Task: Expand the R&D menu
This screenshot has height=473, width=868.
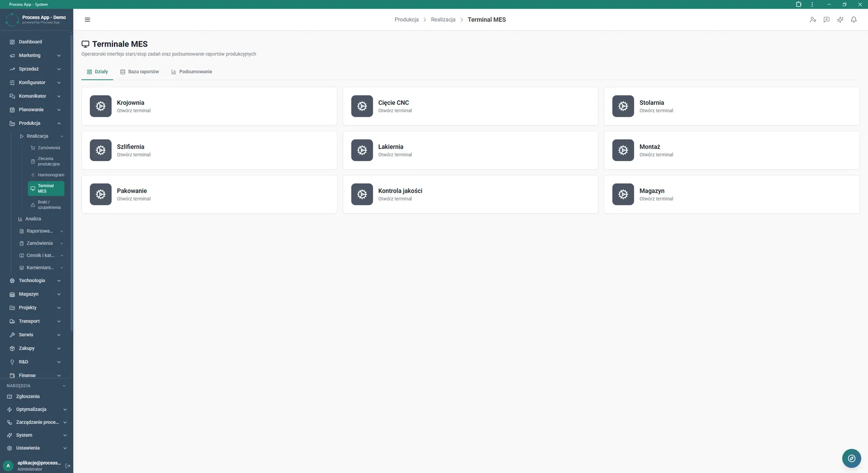Action: tap(36, 362)
